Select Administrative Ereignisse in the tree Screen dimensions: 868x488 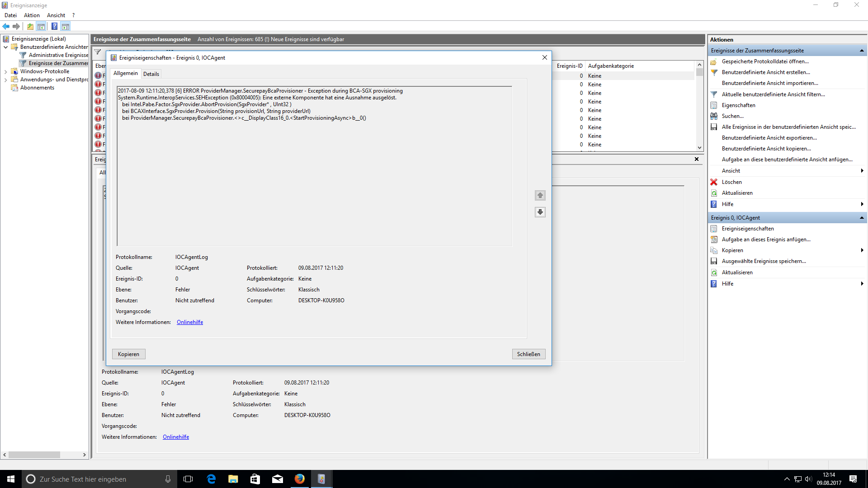[x=58, y=55]
